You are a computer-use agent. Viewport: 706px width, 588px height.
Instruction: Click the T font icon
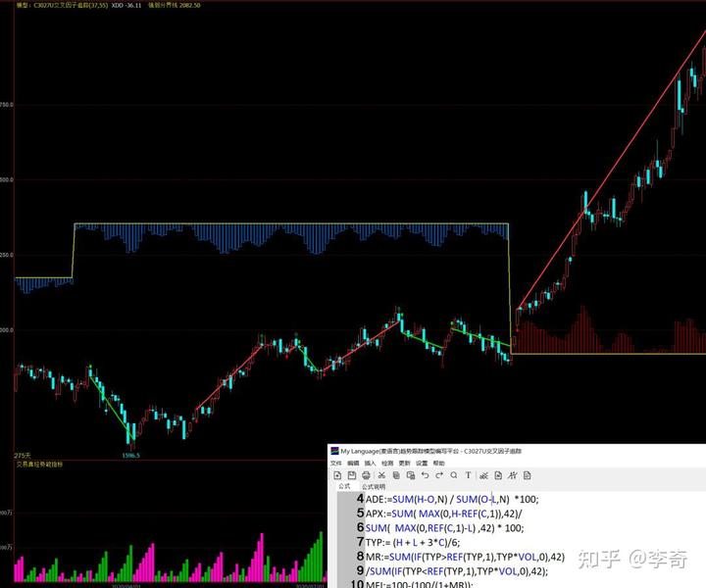pos(468,475)
